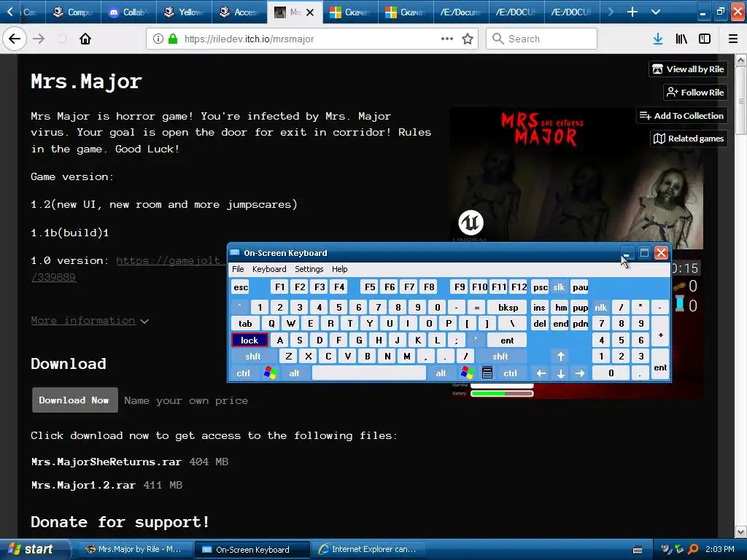Open the Keyboard menu in On-Screen Keyboard

[269, 269]
